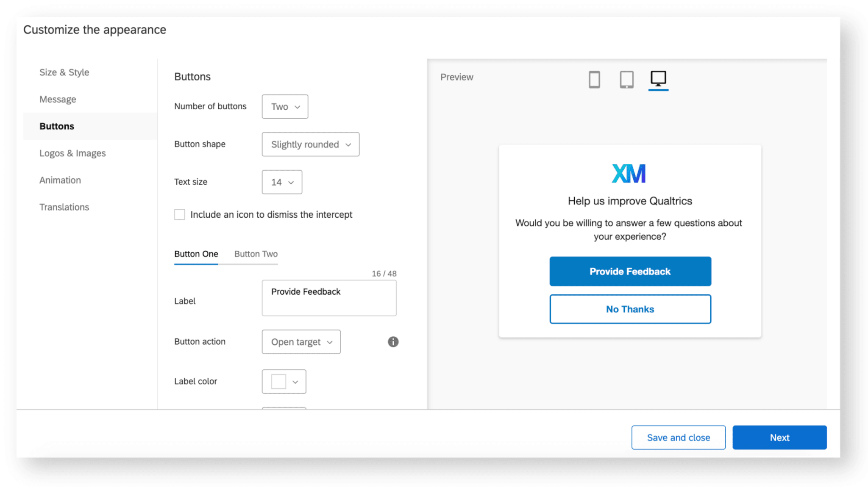This screenshot has height=487, width=868.
Task: Open the Translations settings section
Action: point(64,207)
